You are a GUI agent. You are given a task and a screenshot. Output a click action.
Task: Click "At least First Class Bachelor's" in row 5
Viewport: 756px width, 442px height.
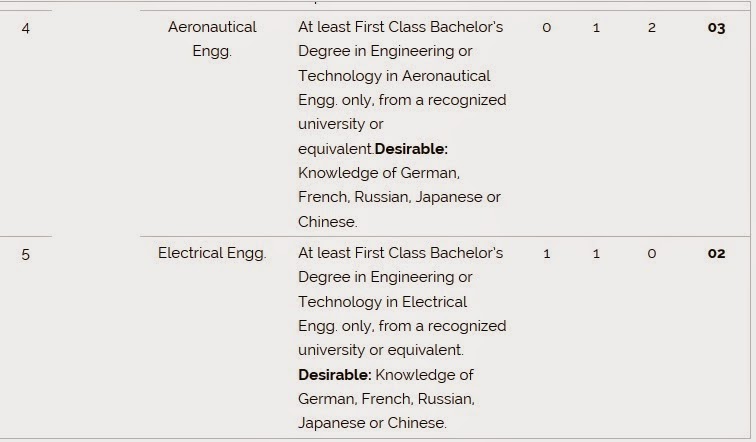(x=401, y=253)
